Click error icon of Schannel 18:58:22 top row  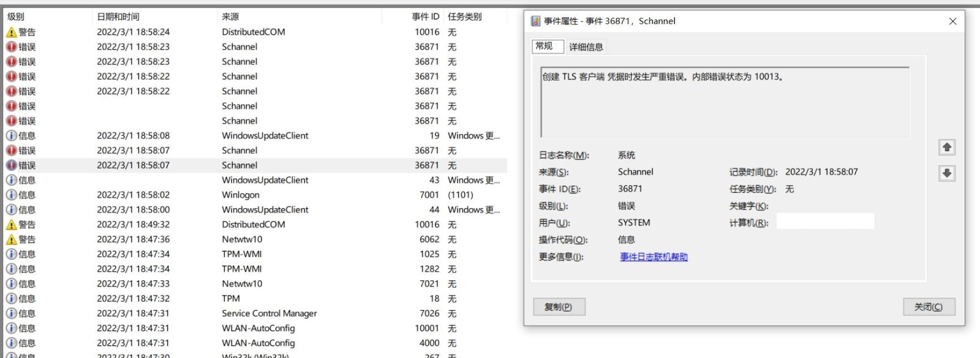(x=12, y=76)
